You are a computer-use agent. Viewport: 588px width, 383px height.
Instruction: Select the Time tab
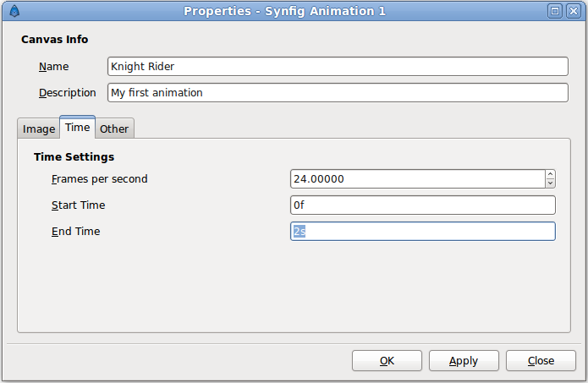coord(77,128)
